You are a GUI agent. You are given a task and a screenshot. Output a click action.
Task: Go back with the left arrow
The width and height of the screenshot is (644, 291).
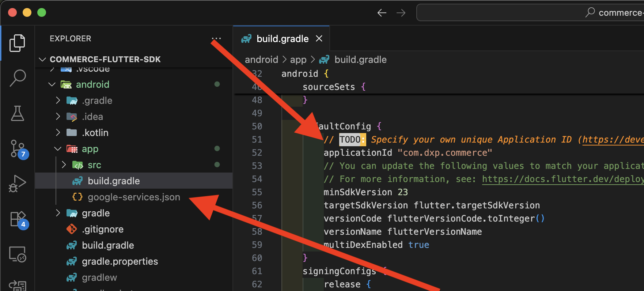coord(382,13)
